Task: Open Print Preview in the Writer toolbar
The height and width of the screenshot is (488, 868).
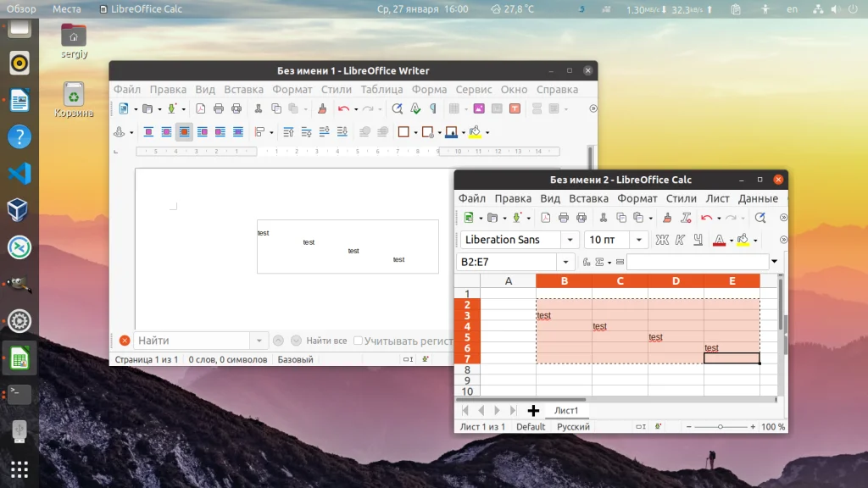Action: 236,108
